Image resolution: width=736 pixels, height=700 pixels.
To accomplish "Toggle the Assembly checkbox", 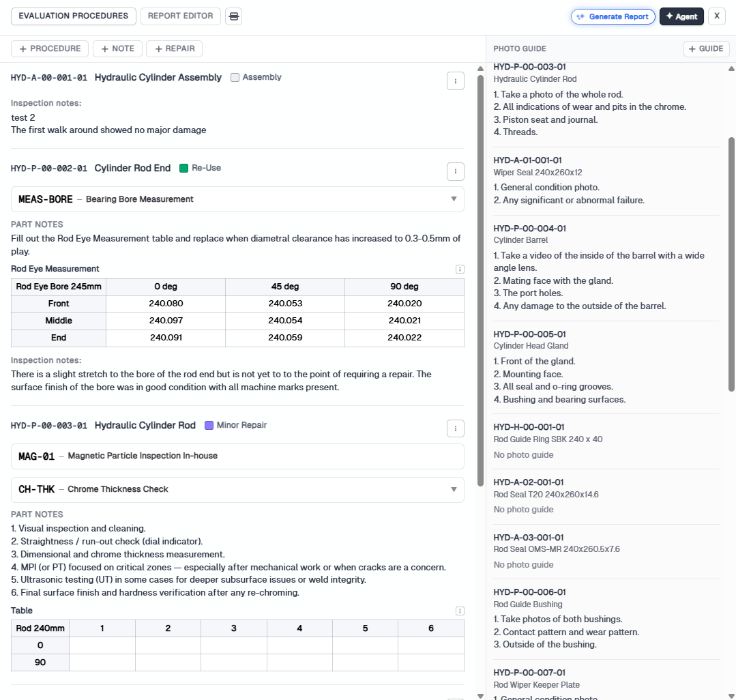I will pos(235,78).
